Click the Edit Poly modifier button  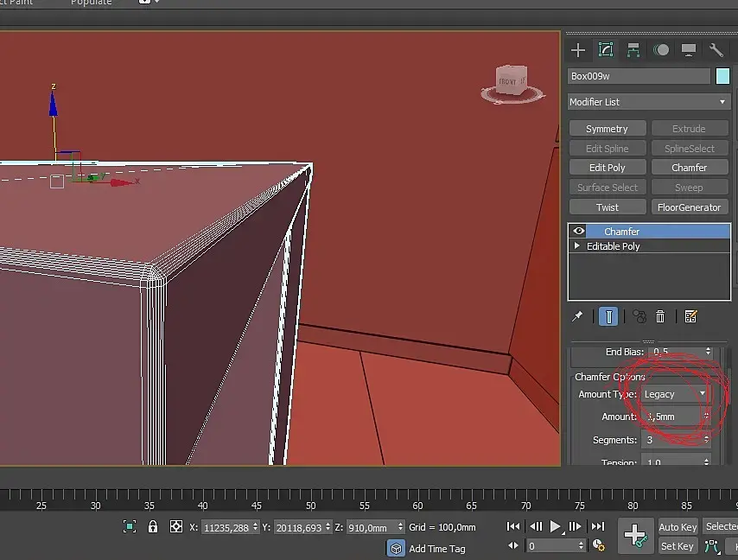[607, 168]
